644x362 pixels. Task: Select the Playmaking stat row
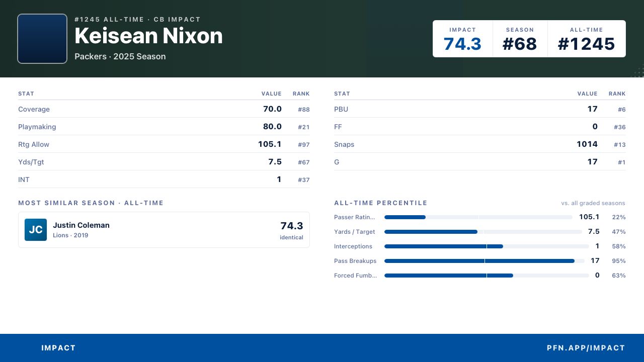(164, 127)
